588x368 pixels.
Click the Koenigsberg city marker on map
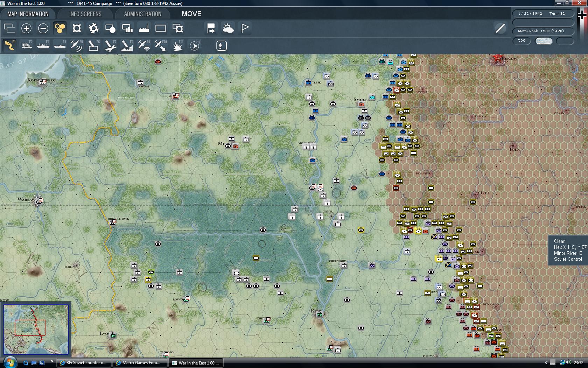click(x=43, y=82)
